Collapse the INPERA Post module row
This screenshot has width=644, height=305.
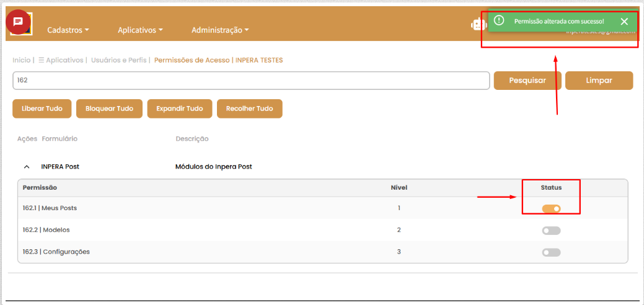[27, 167]
